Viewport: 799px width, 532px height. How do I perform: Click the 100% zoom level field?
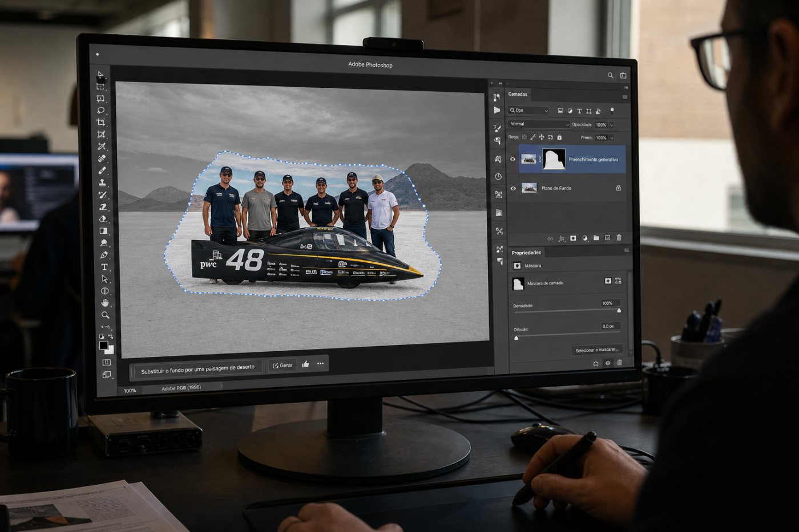pyautogui.click(x=130, y=391)
